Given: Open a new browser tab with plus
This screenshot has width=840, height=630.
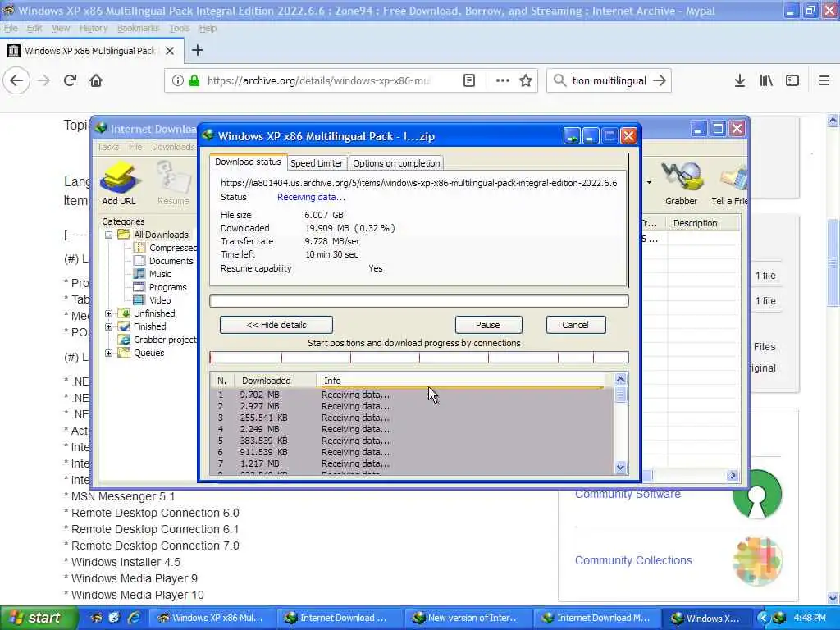Looking at the screenshot, I should point(197,50).
